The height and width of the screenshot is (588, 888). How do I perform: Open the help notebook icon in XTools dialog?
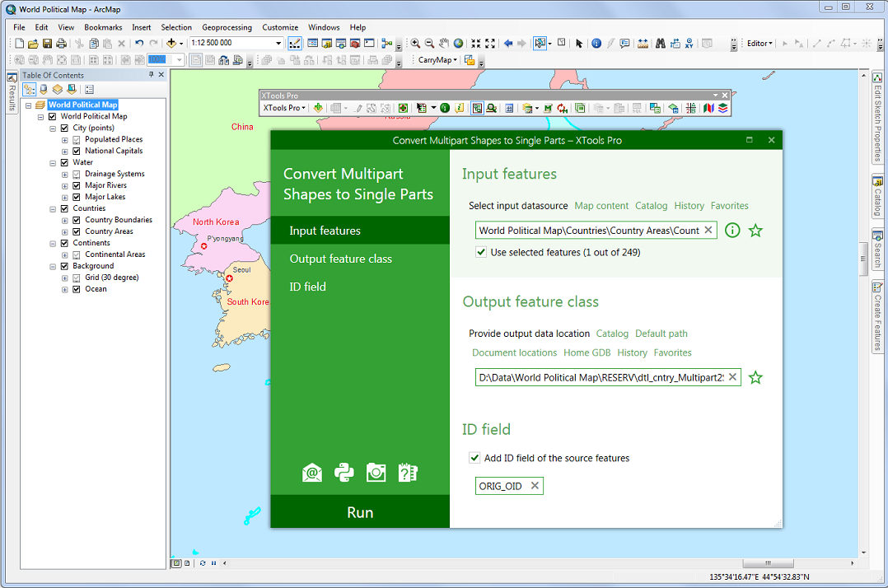[408, 473]
